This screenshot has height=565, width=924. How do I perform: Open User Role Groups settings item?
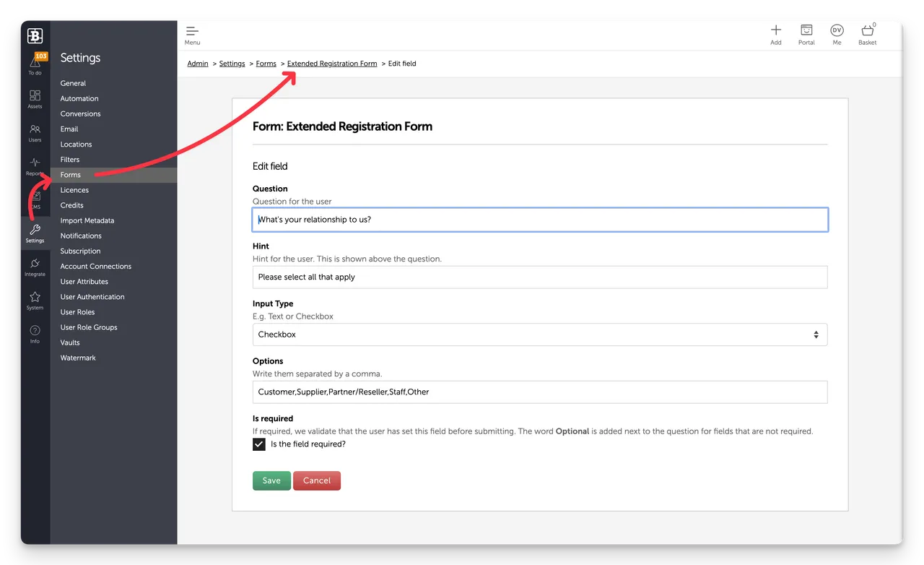89,327
